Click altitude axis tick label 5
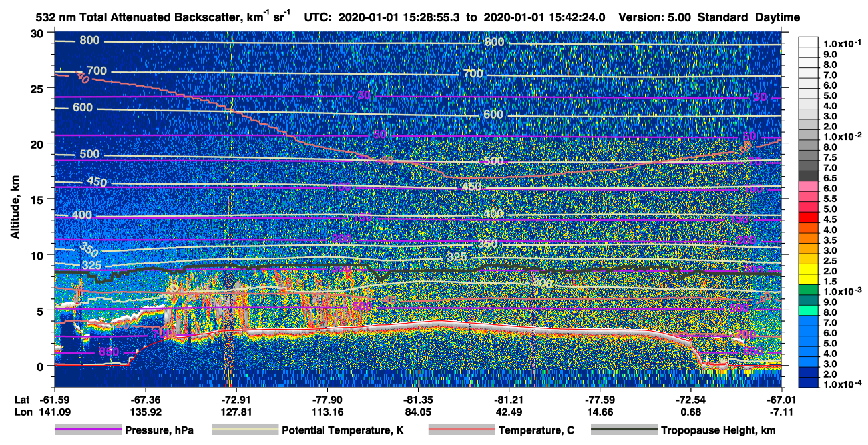Screen dimensions: 868x445 coord(41,310)
